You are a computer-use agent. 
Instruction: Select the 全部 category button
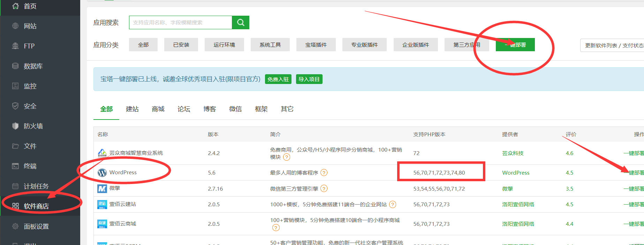click(x=143, y=45)
